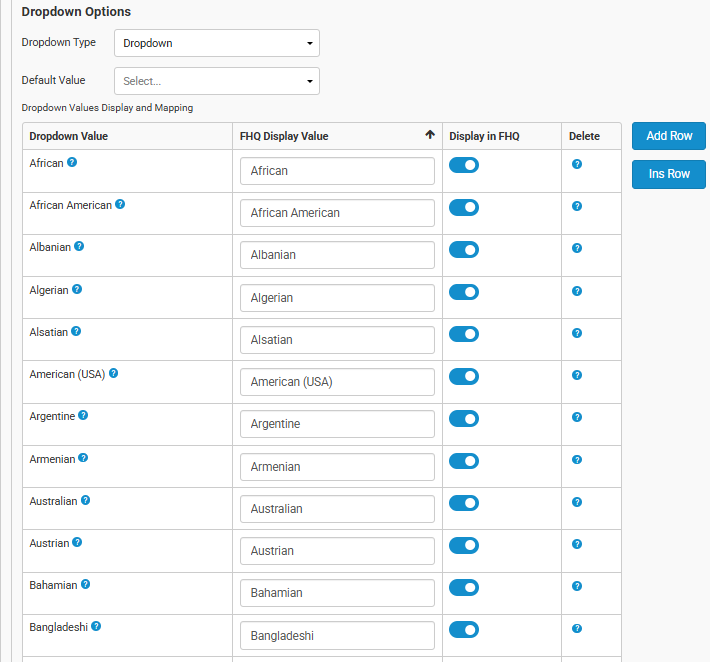Screen dimensions: 710x662
Task: Toggle Display in FHQ for Alsatian
Action: [x=464, y=334]
